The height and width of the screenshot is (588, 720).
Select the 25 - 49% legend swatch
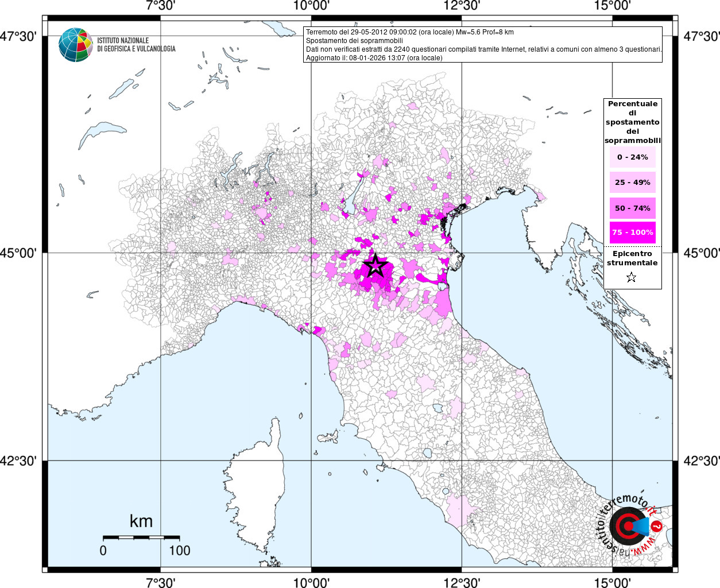coord(632,183)
